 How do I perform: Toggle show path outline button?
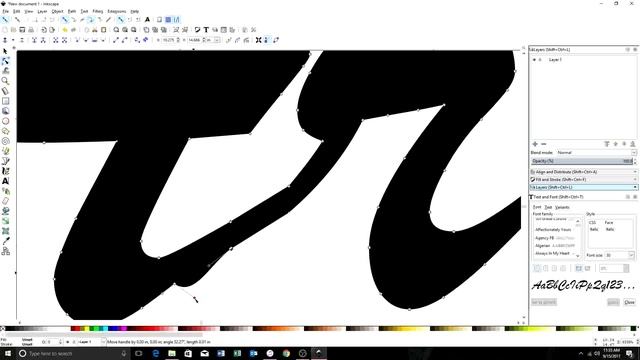pyautogui.click(x=276, y=40)
